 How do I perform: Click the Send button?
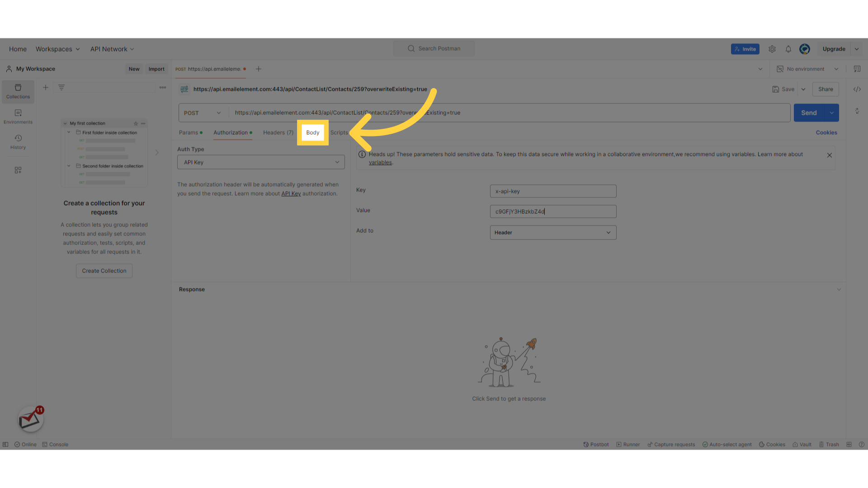[809, 113]
